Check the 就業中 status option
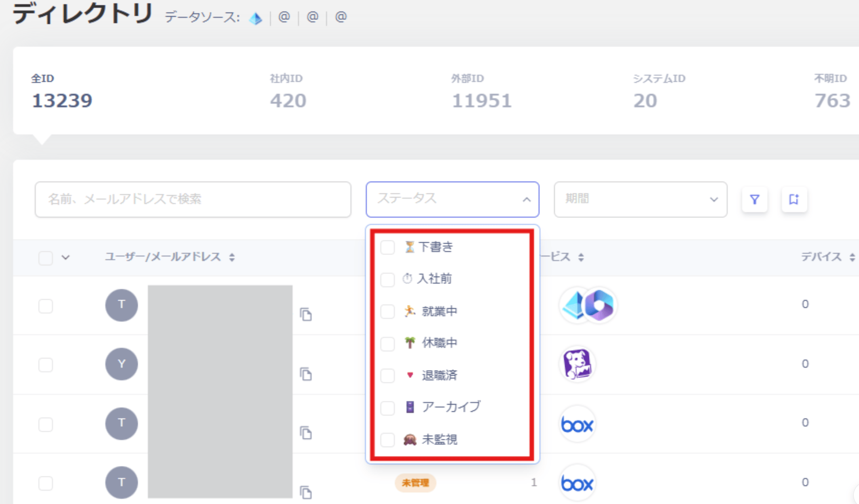 tap(387, 311)
